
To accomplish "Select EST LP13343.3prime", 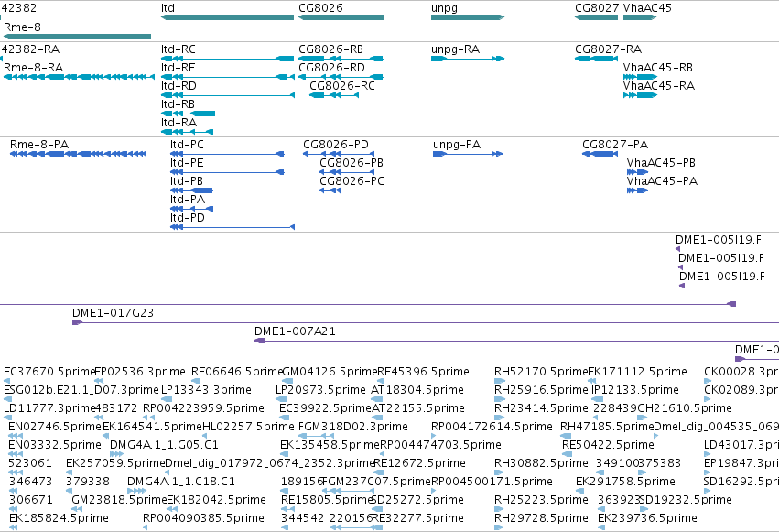I will (167, 399).
